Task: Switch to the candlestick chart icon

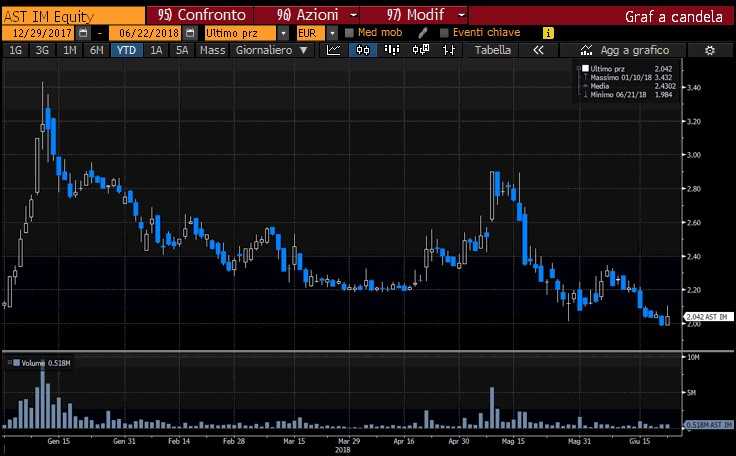Action: tap(362, 50)
